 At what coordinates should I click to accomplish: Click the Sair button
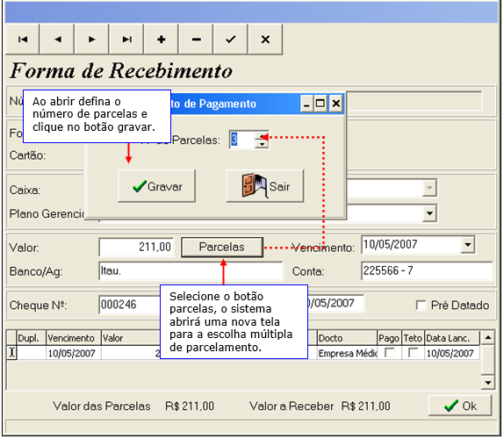coord(265,186)
